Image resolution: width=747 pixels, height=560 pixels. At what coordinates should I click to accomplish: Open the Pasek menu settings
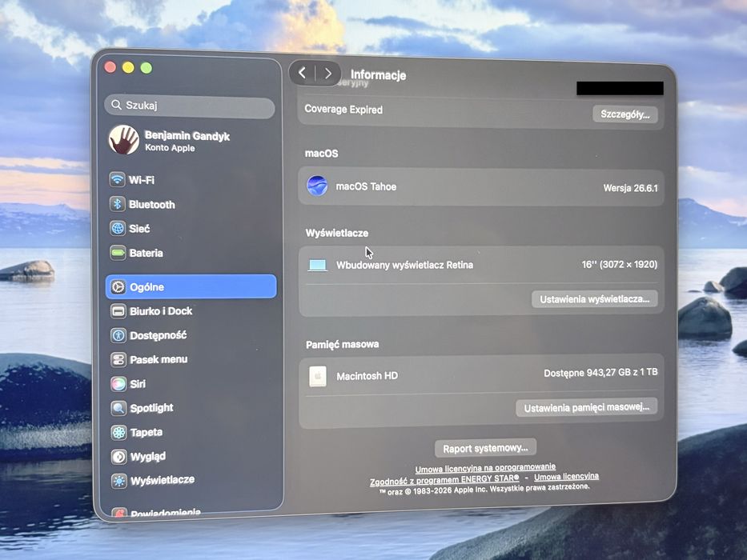191,359
